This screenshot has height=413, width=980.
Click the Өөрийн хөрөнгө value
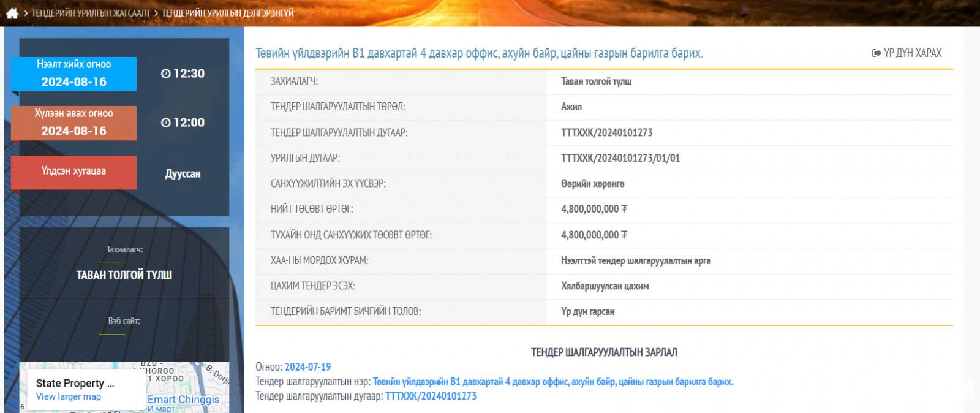593,184
